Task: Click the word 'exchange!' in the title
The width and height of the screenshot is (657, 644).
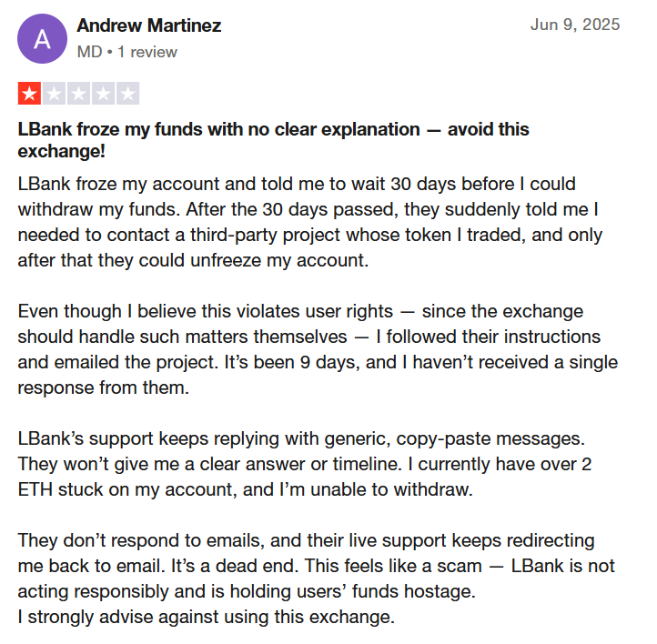Action: point(61,151)
